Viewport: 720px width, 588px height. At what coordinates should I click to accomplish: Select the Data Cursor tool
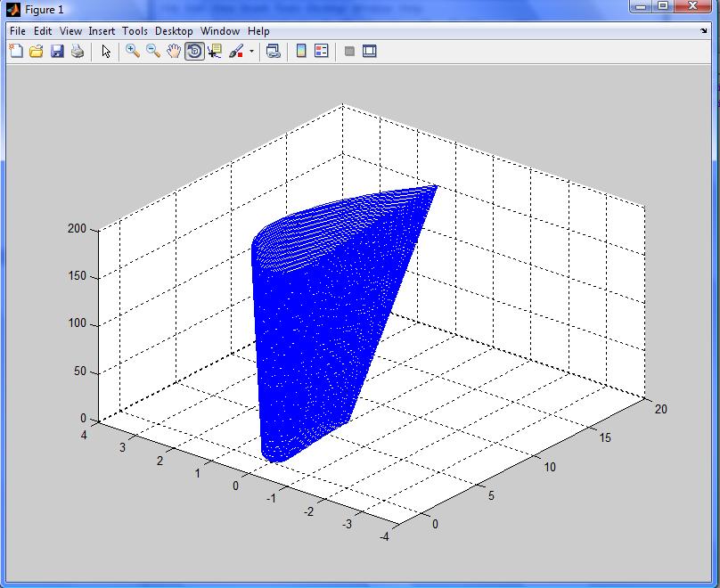tap(215, 52)
